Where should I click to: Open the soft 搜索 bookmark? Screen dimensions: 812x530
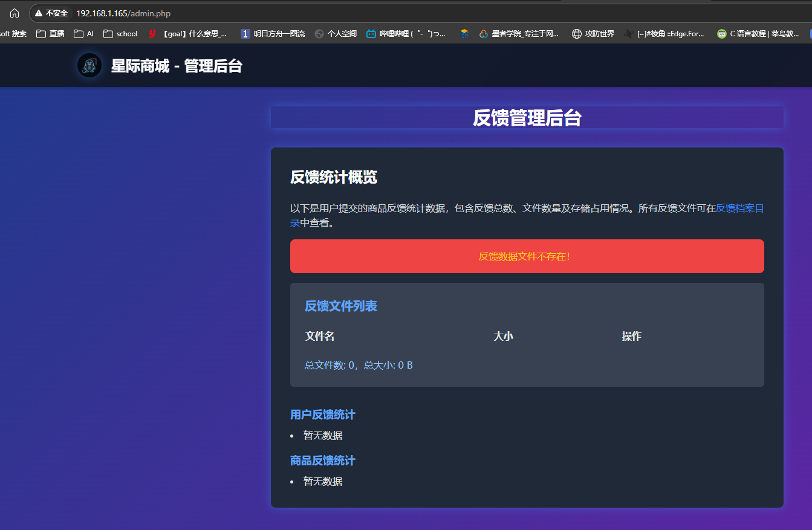[x=14, y=34]
